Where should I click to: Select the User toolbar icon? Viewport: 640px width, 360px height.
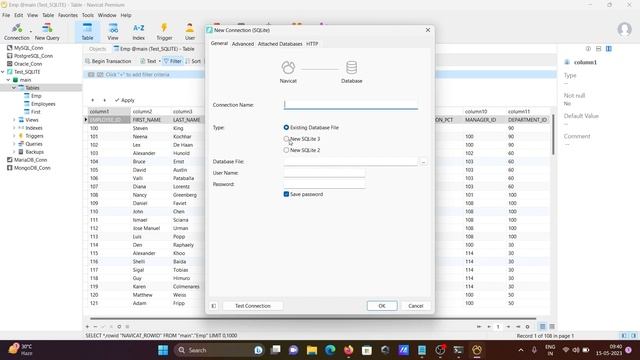click(x=190, y=31)
